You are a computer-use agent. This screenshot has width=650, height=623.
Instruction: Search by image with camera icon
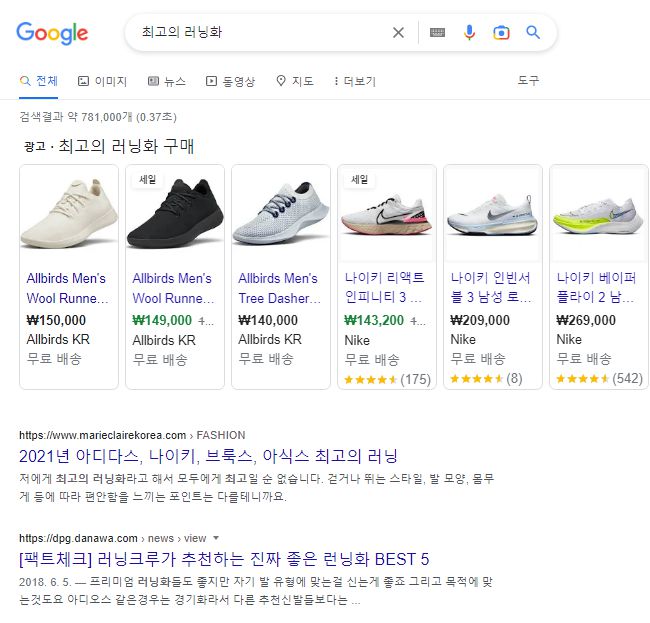[x=501, y=33]
